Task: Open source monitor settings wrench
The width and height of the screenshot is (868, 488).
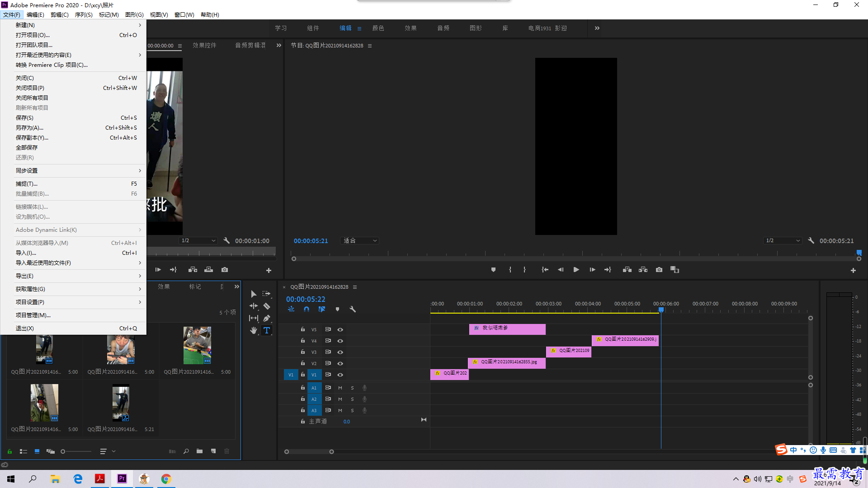Action: [226, 240]
